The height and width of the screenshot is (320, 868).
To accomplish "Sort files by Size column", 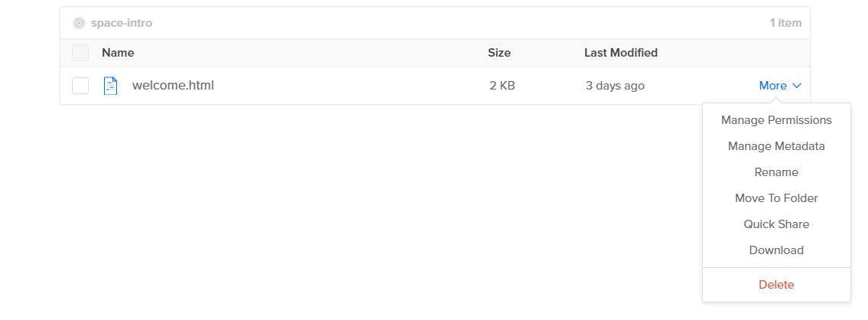I will click(499, 53).
